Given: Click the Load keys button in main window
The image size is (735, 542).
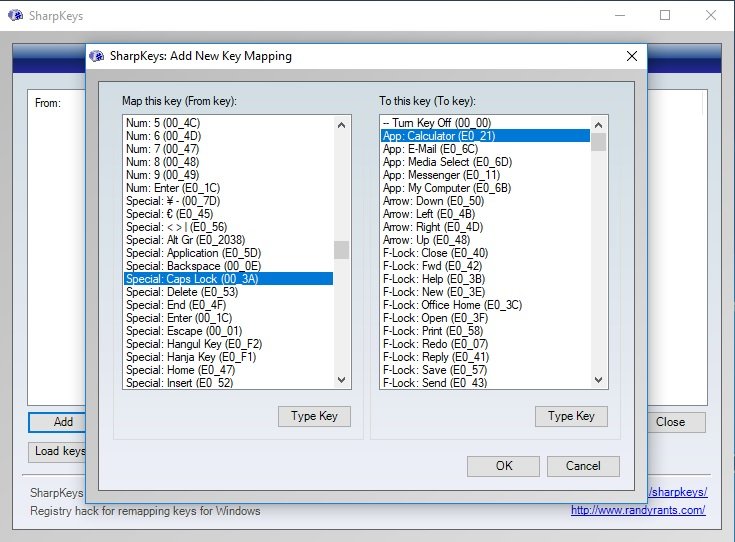Looking at the screenshot, I should point(57,452).
